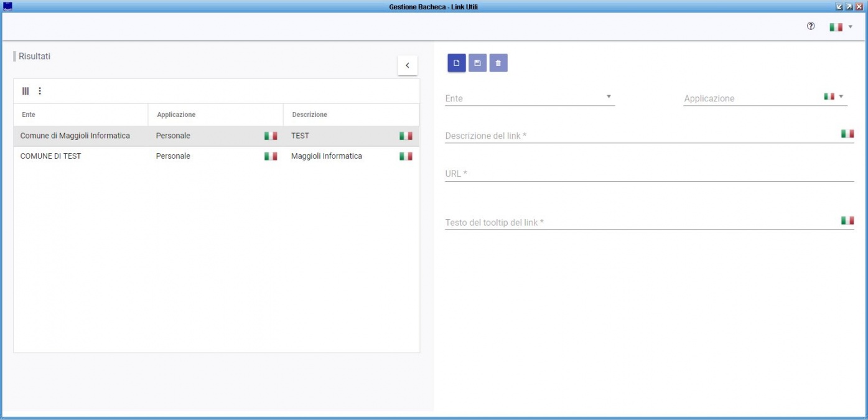Collapse the Risultati panel with left chevron
This screenshot has width=868, height=420.
(x=408, y=65)
